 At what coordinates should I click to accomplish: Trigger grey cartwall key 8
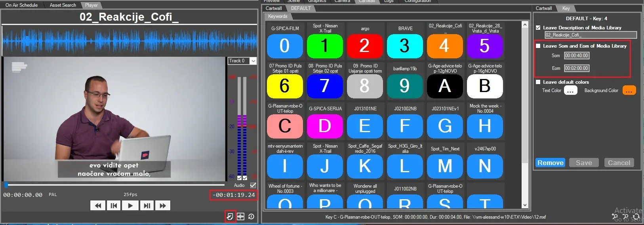click(x=365, y=86)
